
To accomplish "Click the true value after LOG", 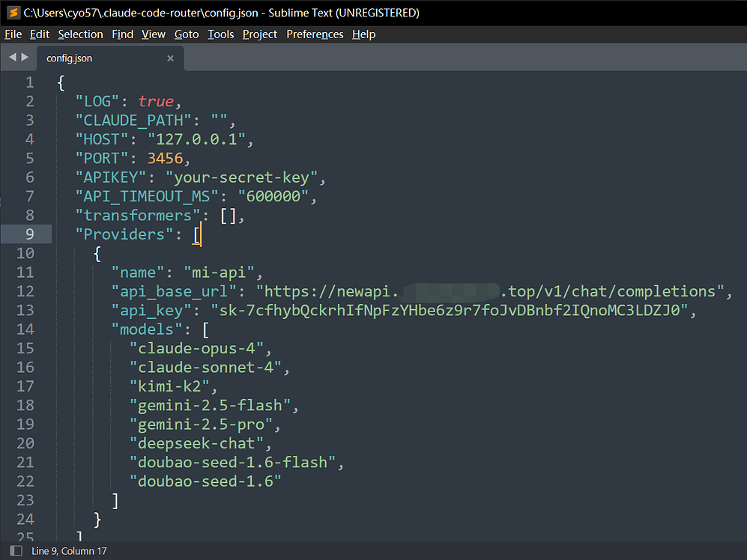I will (x=156, y=101).
